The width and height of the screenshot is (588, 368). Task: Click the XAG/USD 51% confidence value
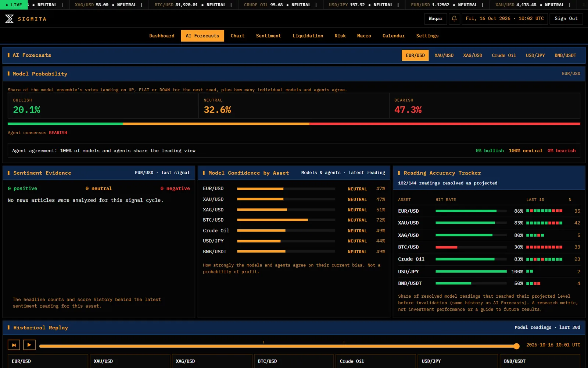coord(381,210)
